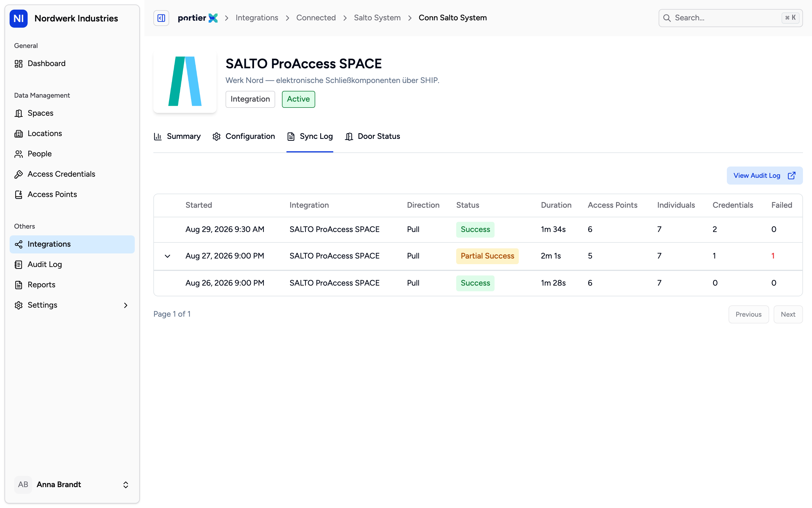
Task: Click the Integrations share icon
Action: coord(18,244)
